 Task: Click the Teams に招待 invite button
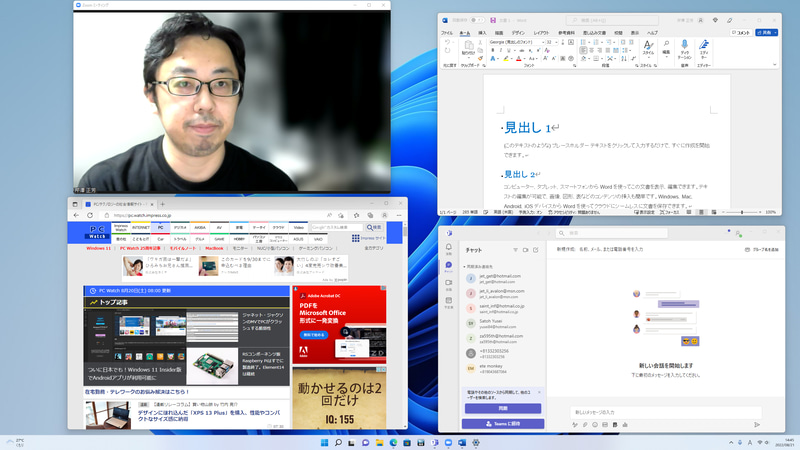[503, 423]
